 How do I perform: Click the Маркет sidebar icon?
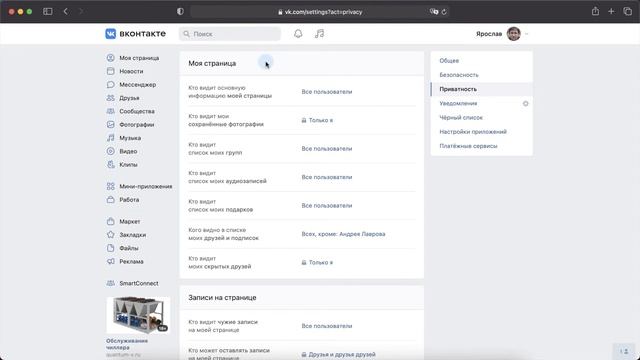[111, 221]
